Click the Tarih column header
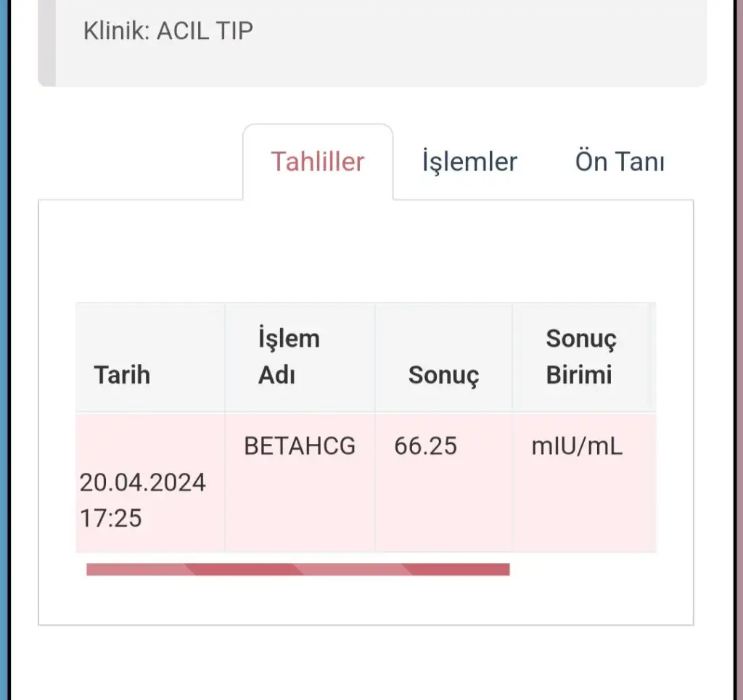743x700 pixels. click(x=122, y=375)
